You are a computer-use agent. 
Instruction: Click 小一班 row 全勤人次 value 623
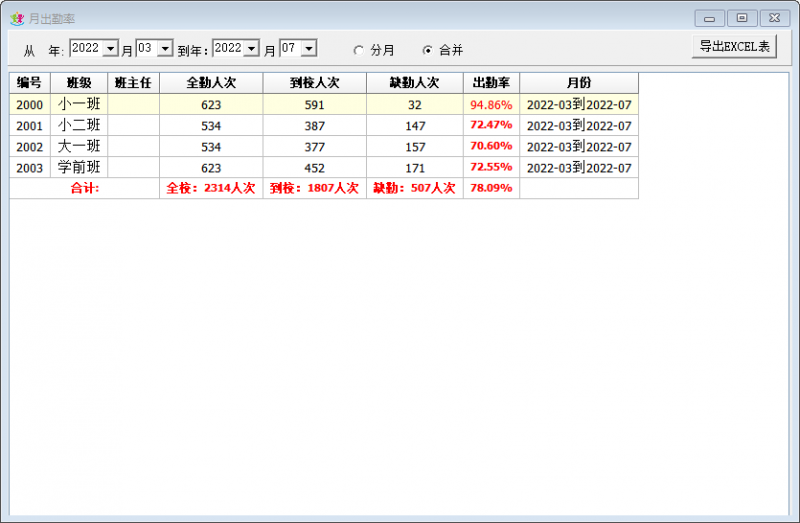211,105
